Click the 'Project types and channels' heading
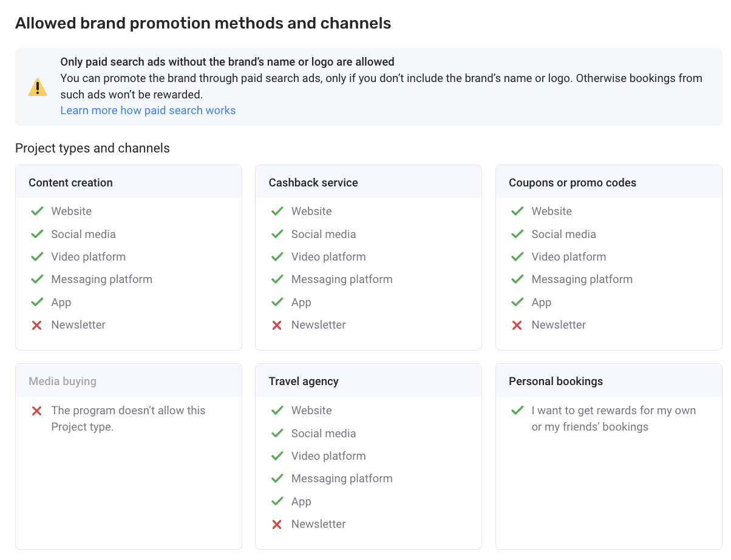The image size is (731, 560). (92, 148)
